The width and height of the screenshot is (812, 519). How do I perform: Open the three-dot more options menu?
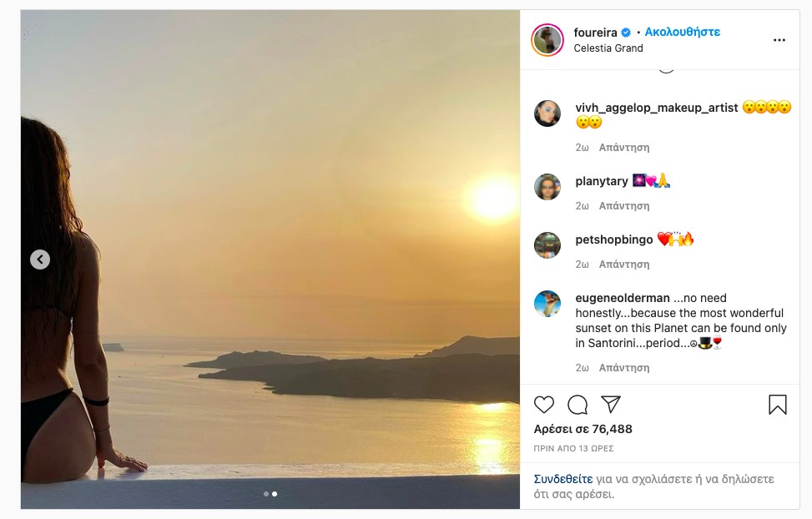[779, 40]
